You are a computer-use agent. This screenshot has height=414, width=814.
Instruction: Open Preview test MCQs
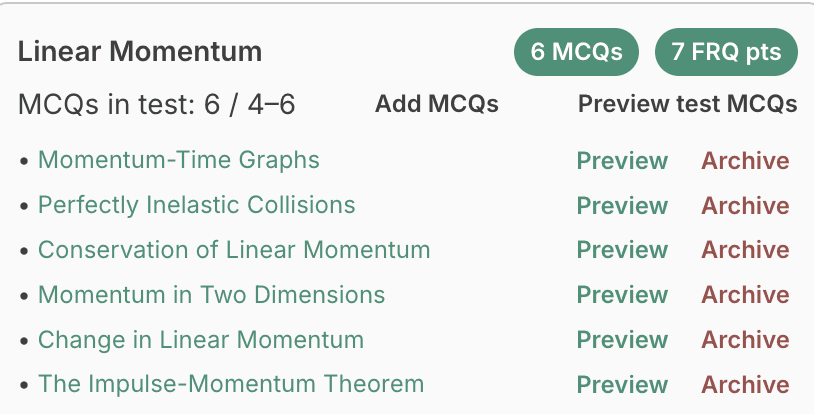point(687,104)
